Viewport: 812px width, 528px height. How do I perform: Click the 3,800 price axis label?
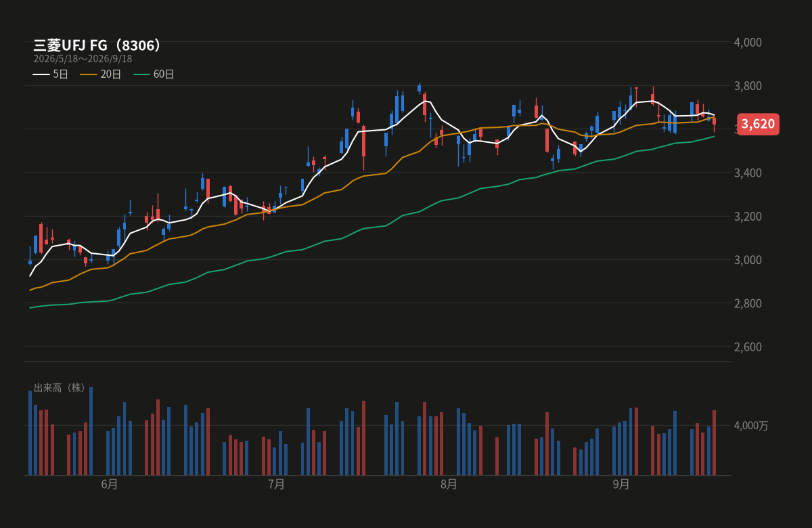click(x=748, y=86)
